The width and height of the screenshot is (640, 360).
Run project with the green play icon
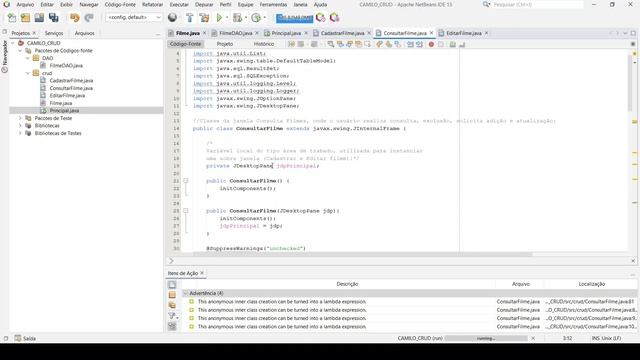(219, 18)
